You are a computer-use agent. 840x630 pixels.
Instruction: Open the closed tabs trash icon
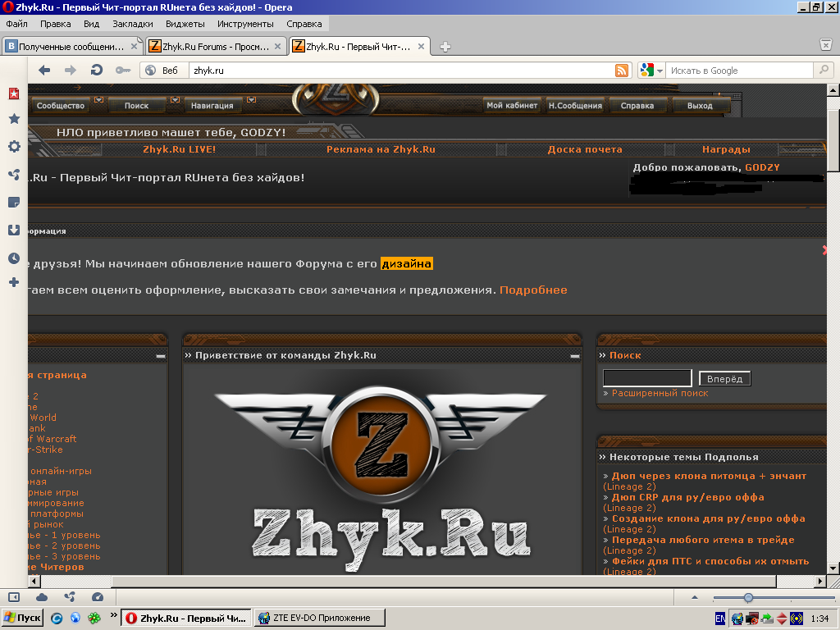pyautogui.click(x=826, y=46)
